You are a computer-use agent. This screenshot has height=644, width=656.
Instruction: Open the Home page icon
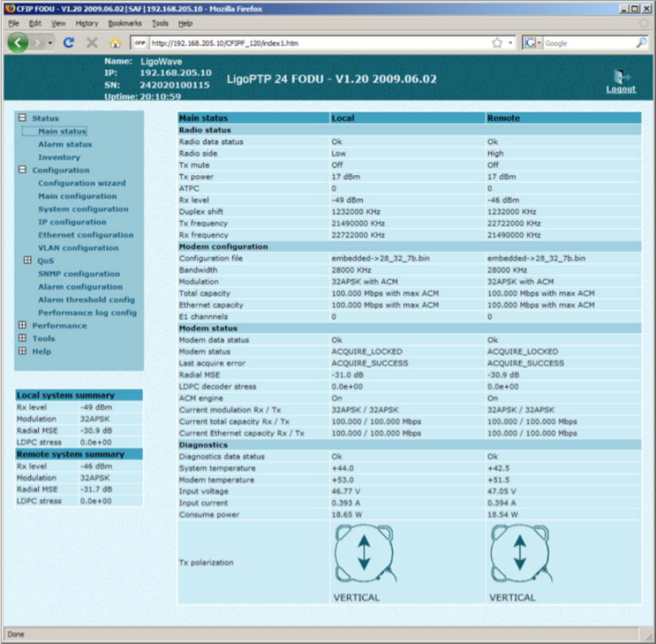[115, 42]
